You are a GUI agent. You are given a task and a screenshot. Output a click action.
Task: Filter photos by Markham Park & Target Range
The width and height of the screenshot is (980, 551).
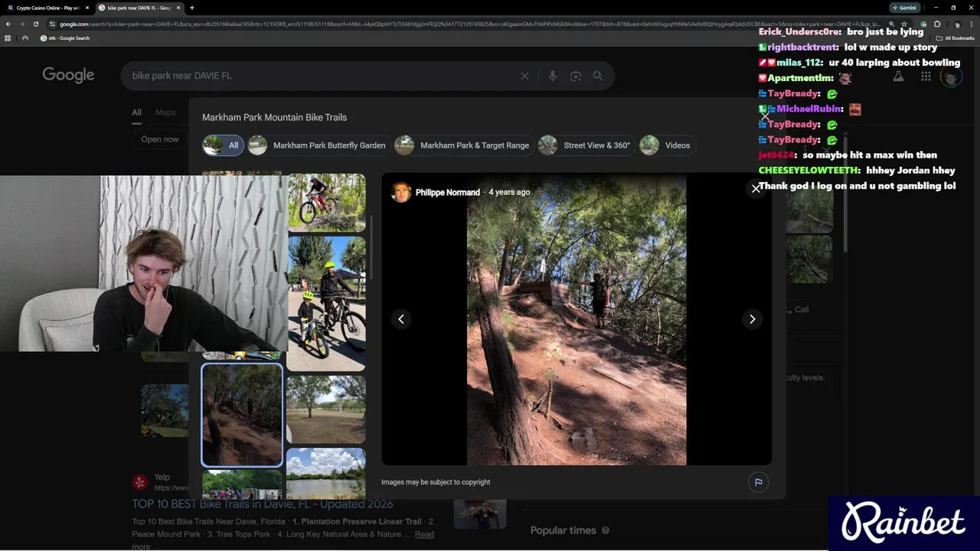pos(462,145)
